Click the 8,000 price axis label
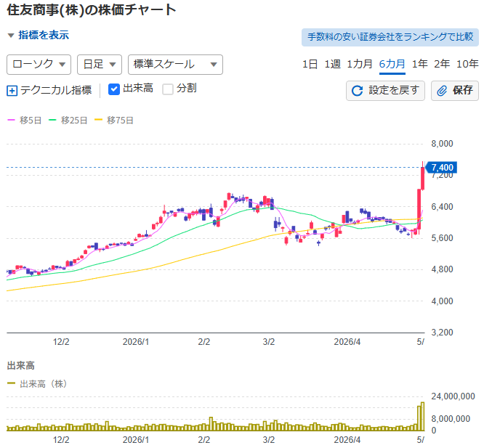This screenshot has width=484, height=448. pos(442,144)
